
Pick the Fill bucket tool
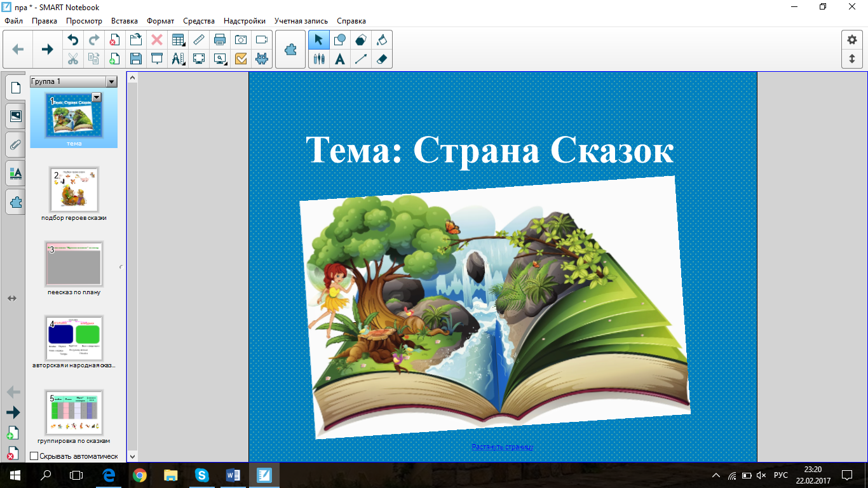381,39
